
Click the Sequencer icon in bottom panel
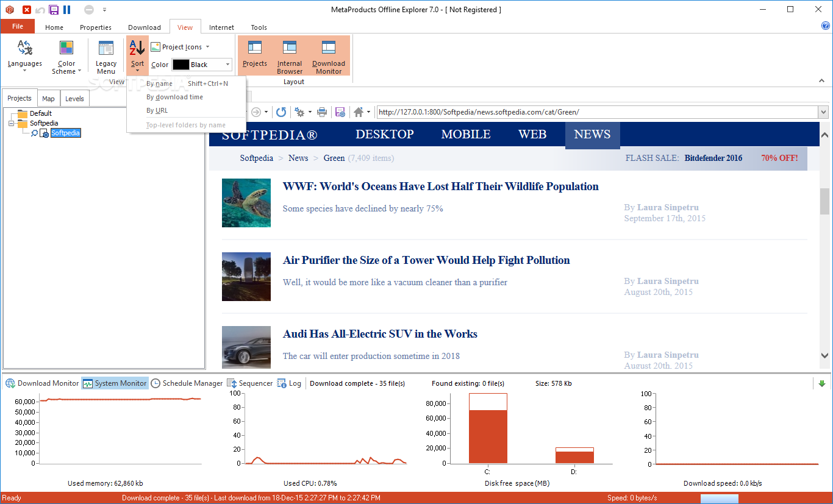pos(232,383)
